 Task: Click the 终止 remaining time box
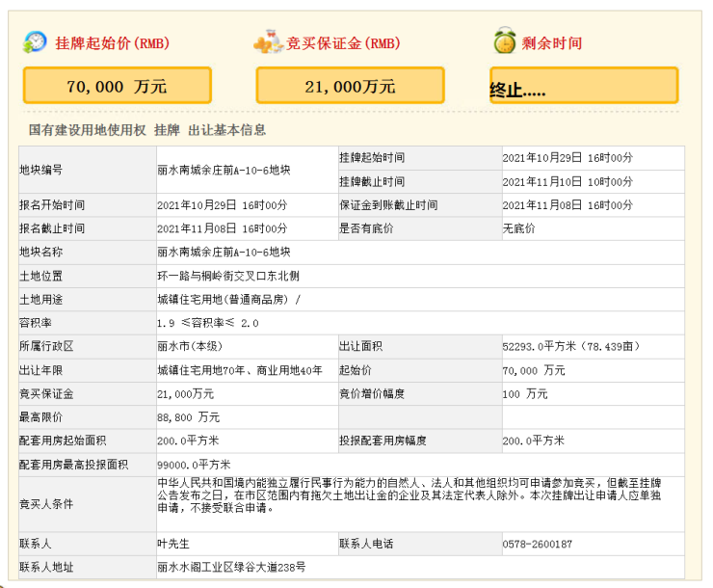(x=584, y=86)
